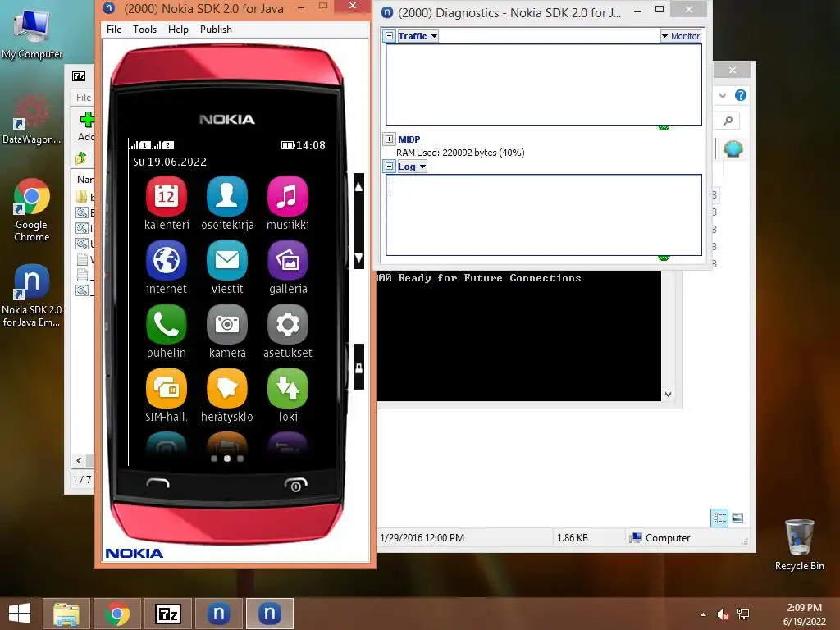The image size is (840, 630).
Task: Open the loki log app
Action: tap(288, 388)
